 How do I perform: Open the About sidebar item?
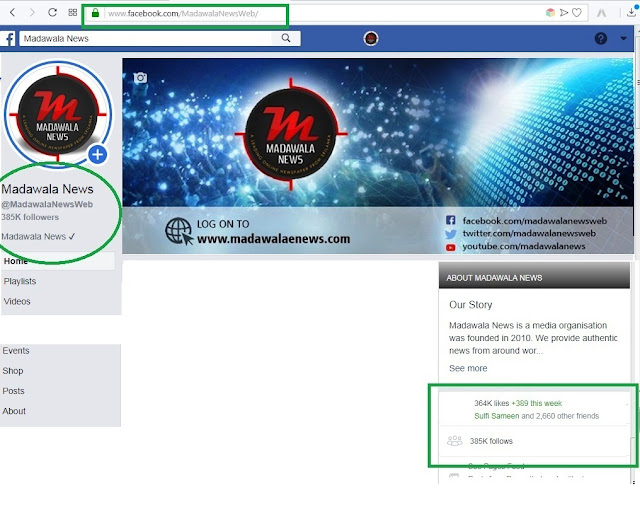coord(14,411)
